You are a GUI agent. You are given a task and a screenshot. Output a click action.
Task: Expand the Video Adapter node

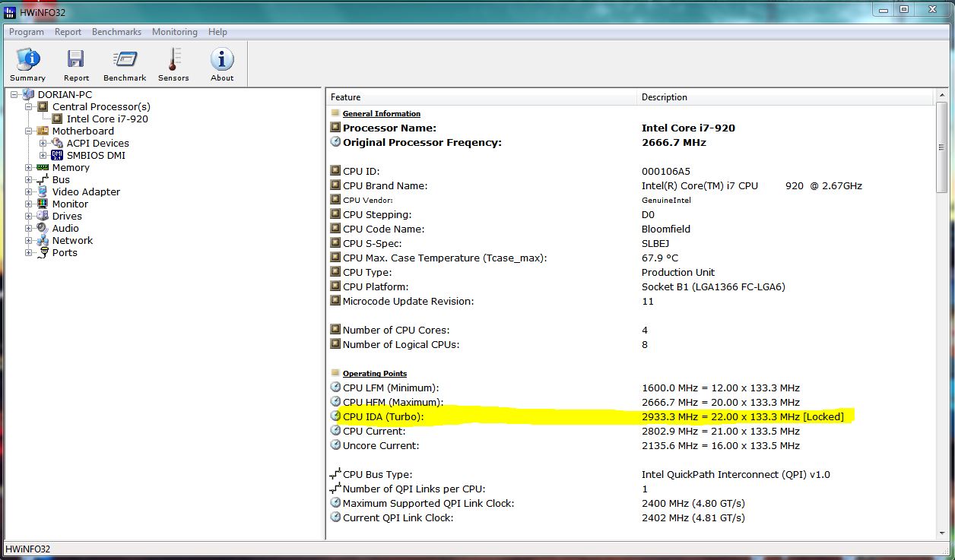coord(28,191)
